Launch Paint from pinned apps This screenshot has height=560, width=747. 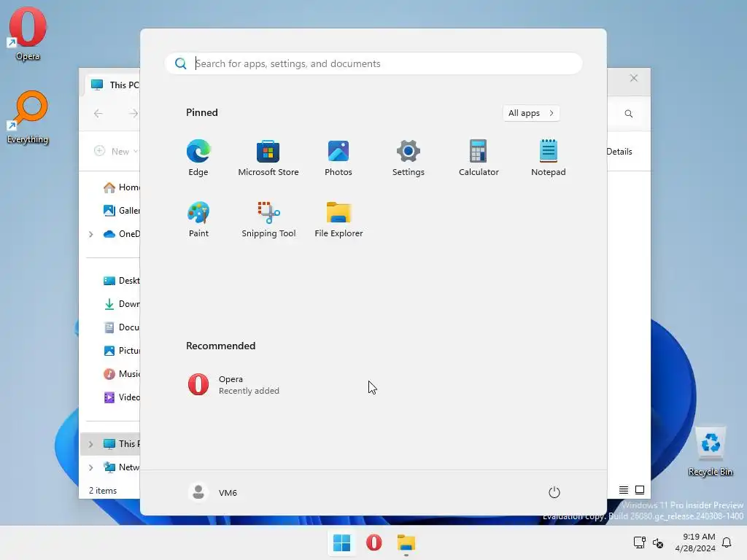point(198,219)
